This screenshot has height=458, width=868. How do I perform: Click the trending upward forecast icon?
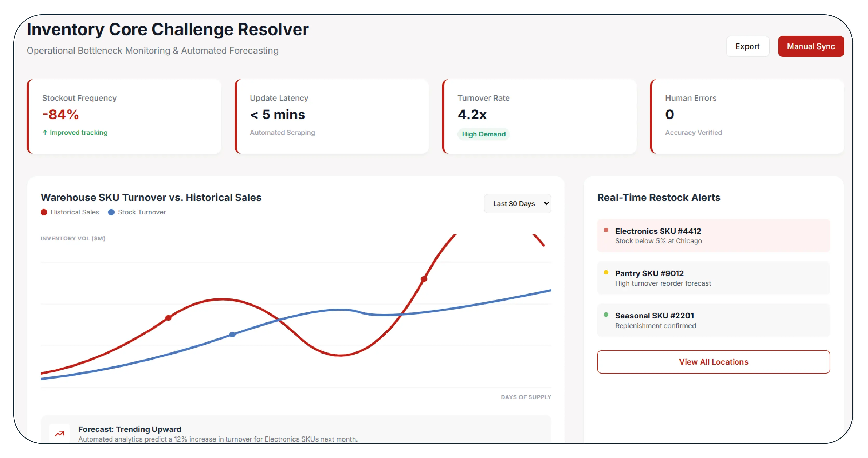(60, 433)
